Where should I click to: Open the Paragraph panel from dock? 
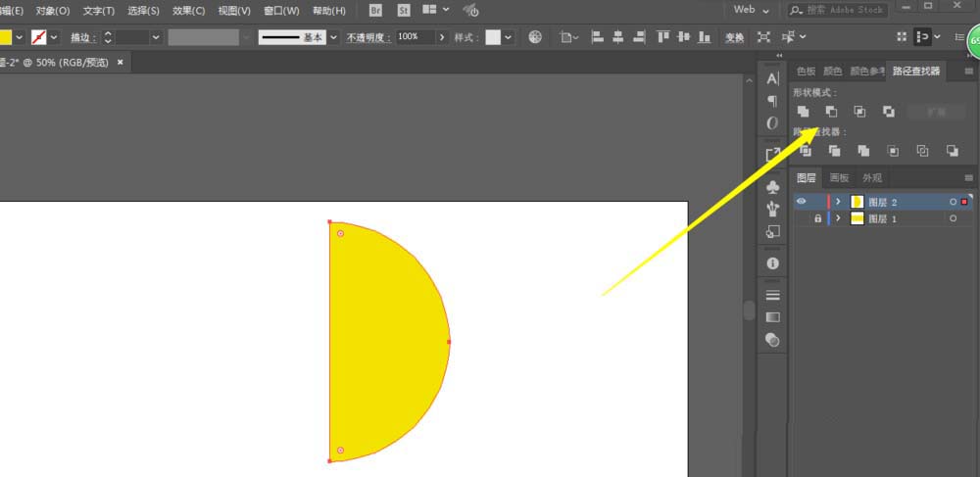[773, 101]
